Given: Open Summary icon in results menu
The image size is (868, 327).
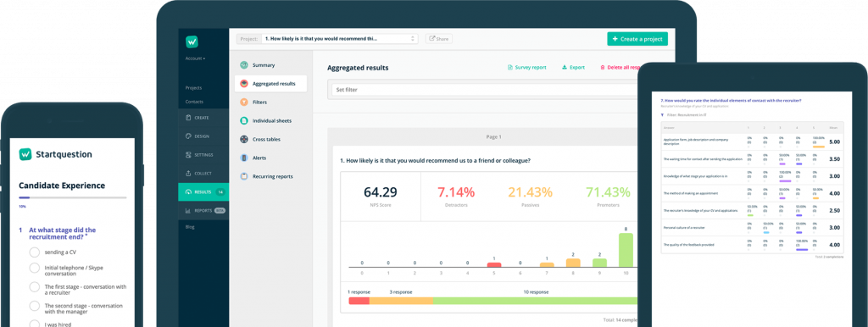Looking at the screenshot, I should pyautogui.click(x=243, y=65).
